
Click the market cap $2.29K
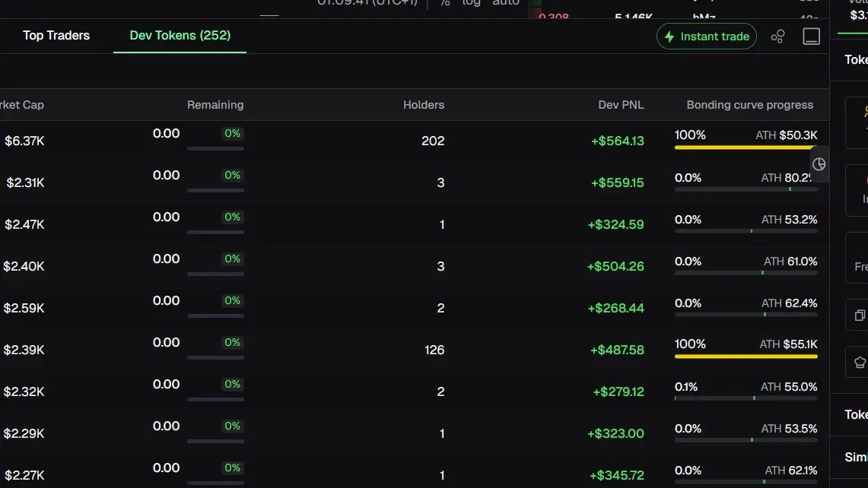coord(24,434)
